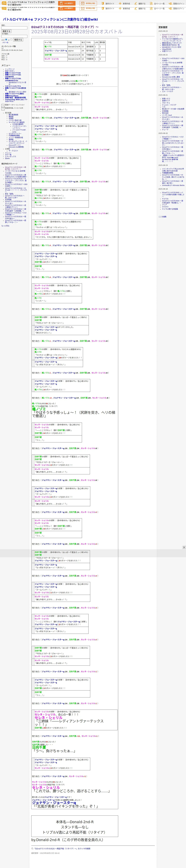Open 直轄Virtualboss menu link
Screen dimensions: 186x868
[x=12, y=96]
